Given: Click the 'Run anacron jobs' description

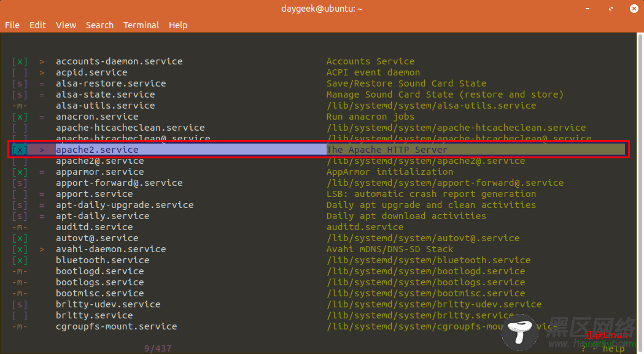Looking at the screenshot, I should click(370, 117).
